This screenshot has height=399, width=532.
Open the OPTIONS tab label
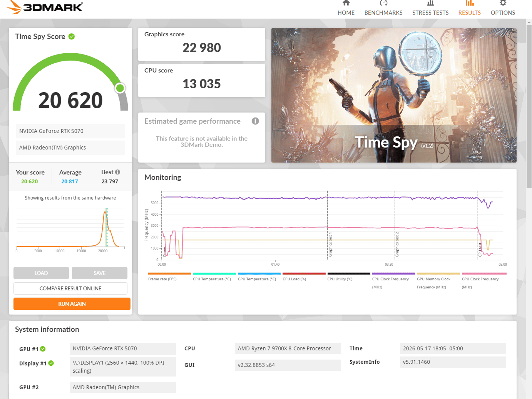click(x=503, y=13)
